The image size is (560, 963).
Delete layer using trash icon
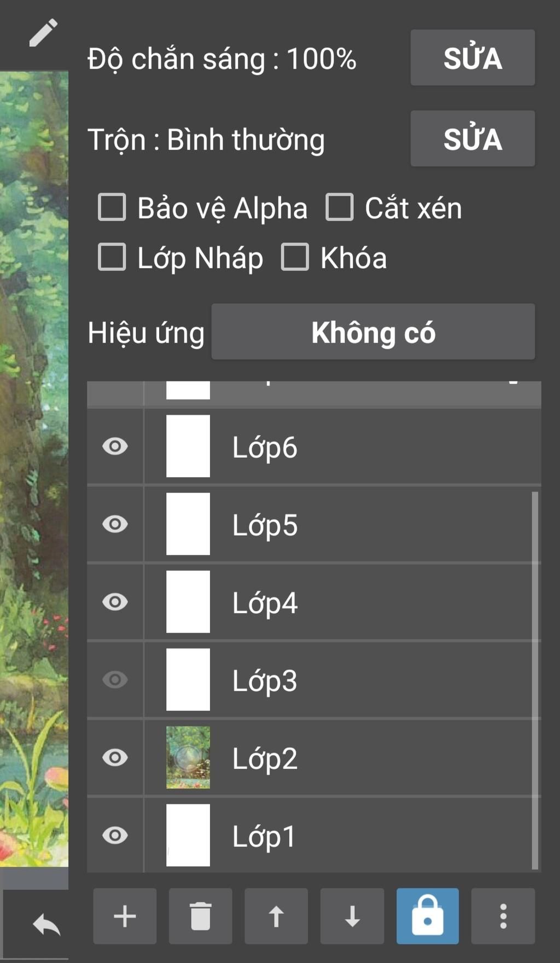click(x=200, y=916)
